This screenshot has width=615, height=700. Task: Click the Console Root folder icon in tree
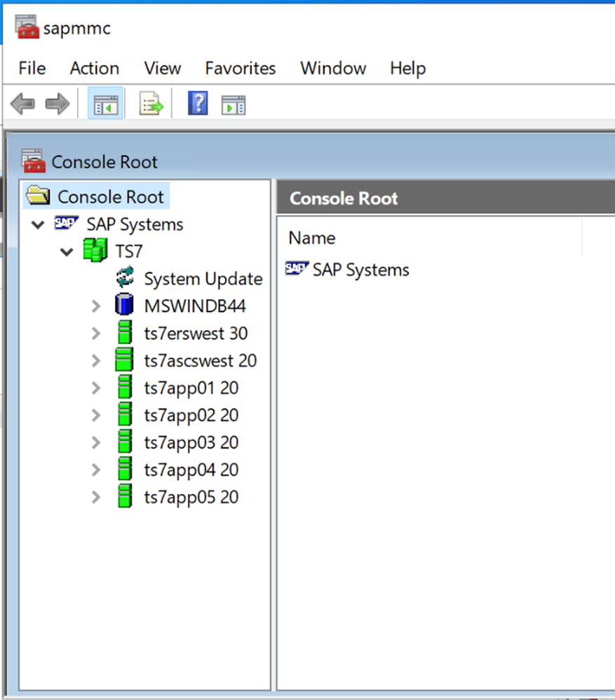click(38, 195)
